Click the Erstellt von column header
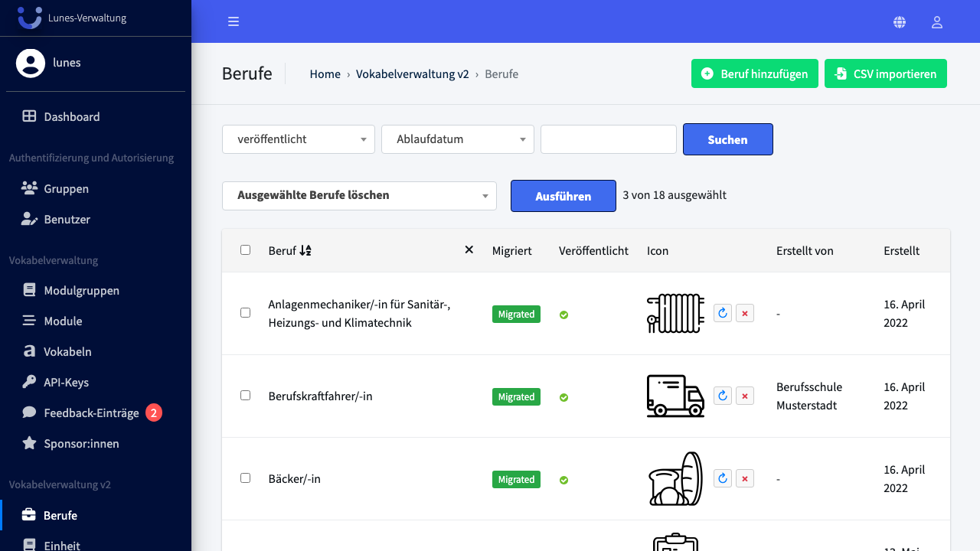 pos(805,250)
